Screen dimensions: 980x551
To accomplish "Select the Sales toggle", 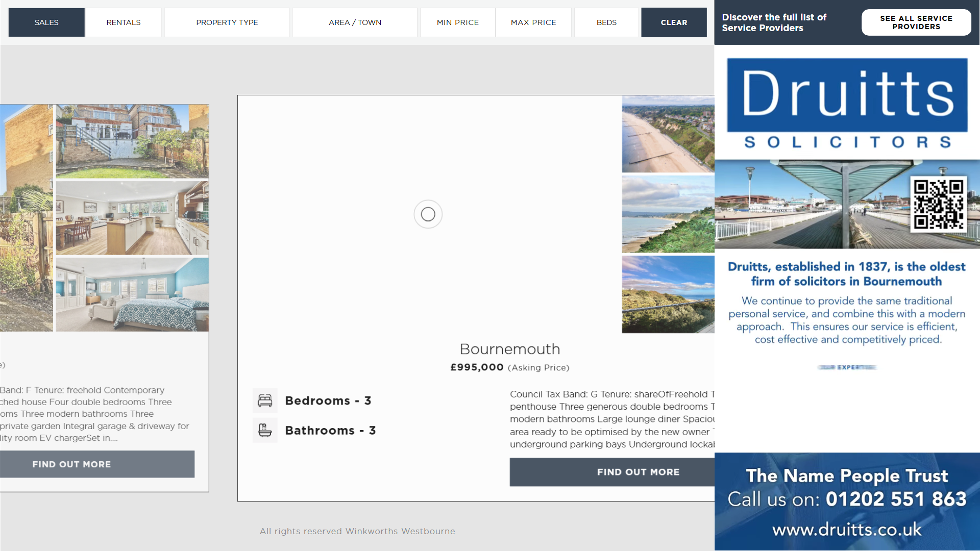I will pos(46,22).
